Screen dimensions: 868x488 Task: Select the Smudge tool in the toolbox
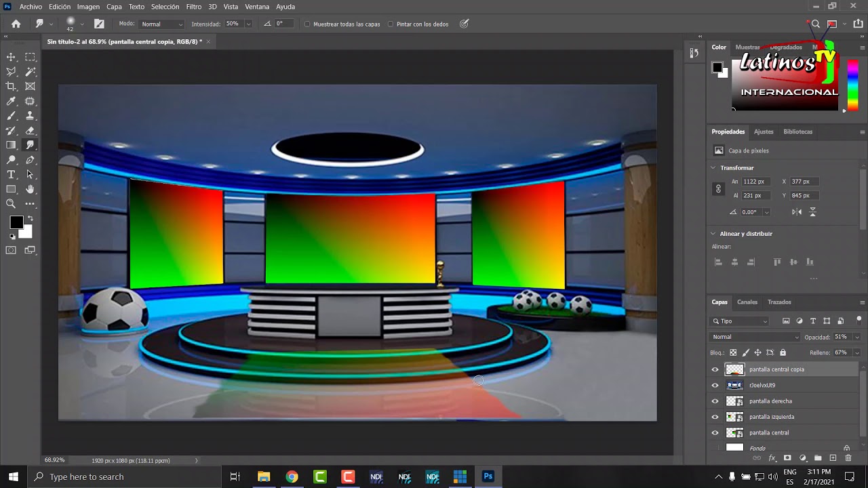[31, 145]
